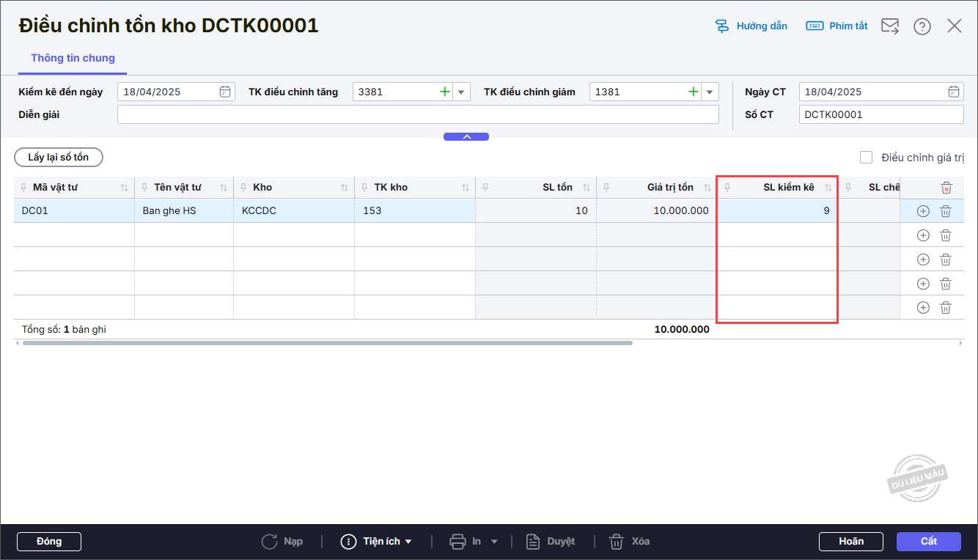Click the Diễn giải input field

pyautogui.click(x=418, y=115)
